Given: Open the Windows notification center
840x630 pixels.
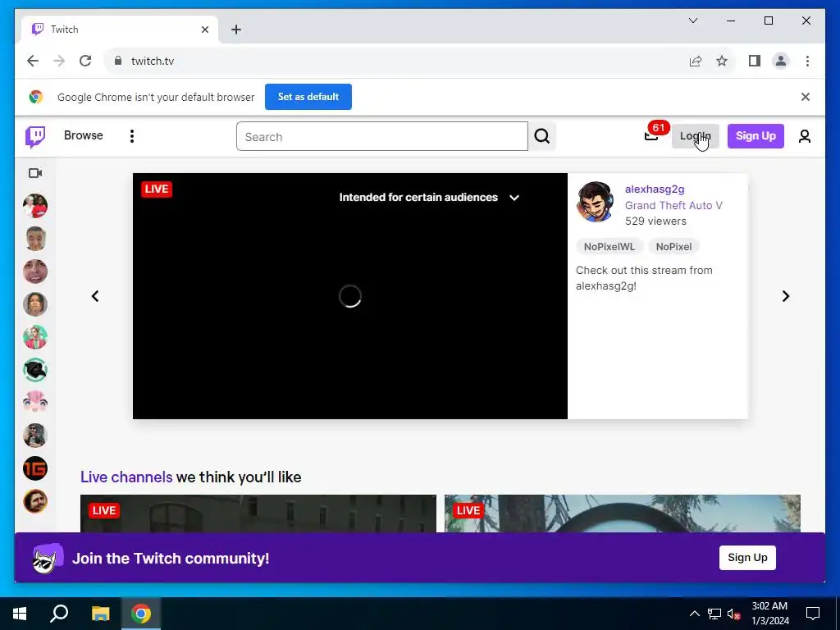Looking at the screenshot, I should (813, 614).
